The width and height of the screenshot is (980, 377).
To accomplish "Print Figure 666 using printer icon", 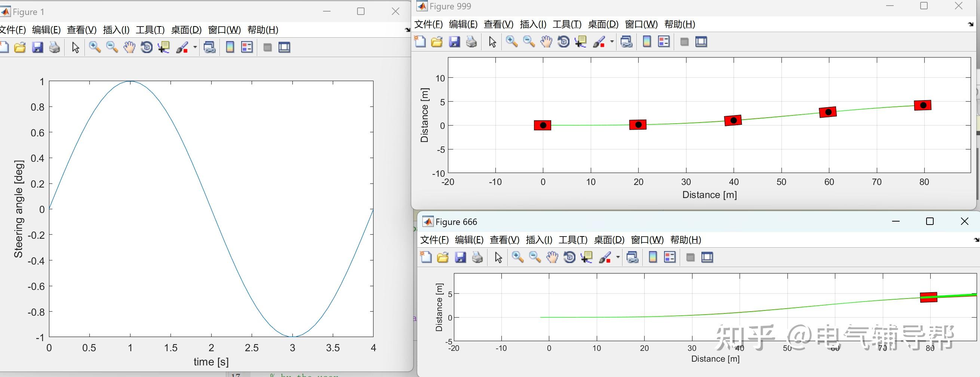I will tap(477, 257).
